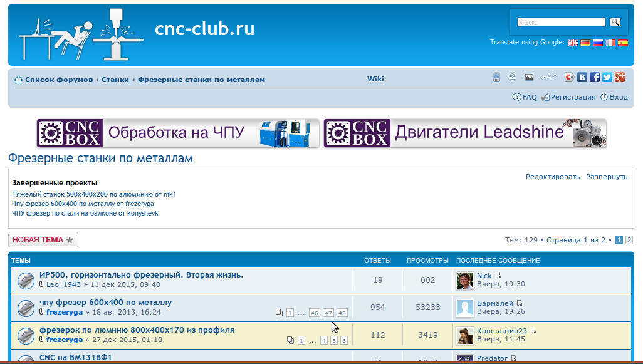Open Бармалей user profile link
The width and height of the screenshot is (643, 364).
pos(495,303)
